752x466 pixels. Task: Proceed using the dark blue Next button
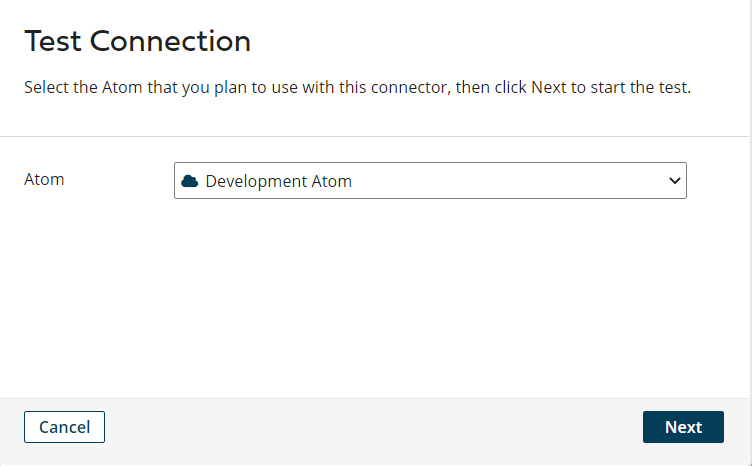click(x=683, y=427)
